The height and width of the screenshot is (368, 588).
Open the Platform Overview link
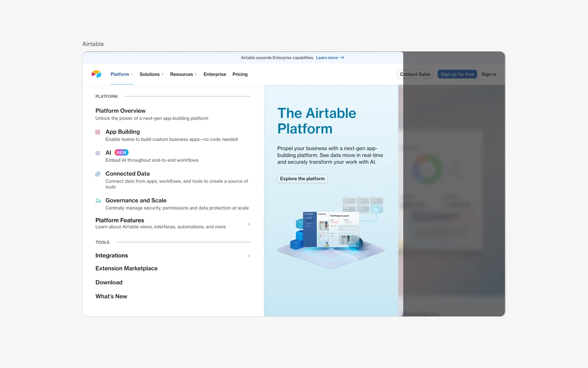point(120,111)
